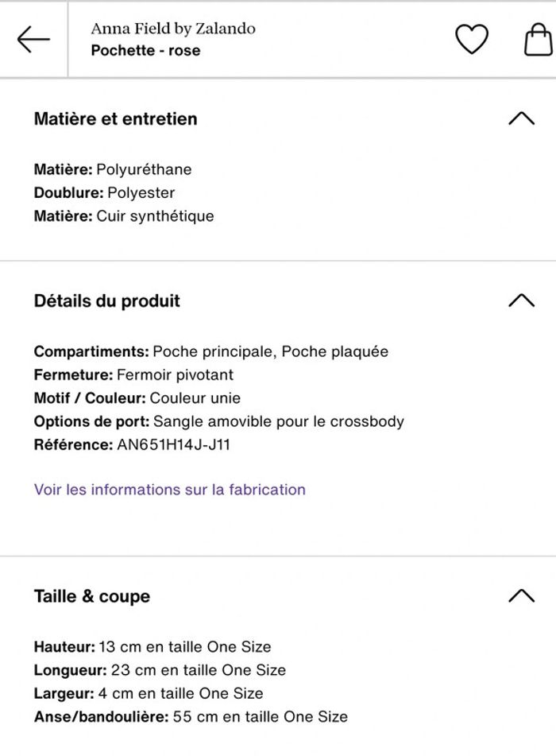Click the Matière et entretien section heading
556x756 pixels.
tap(115, 118)
